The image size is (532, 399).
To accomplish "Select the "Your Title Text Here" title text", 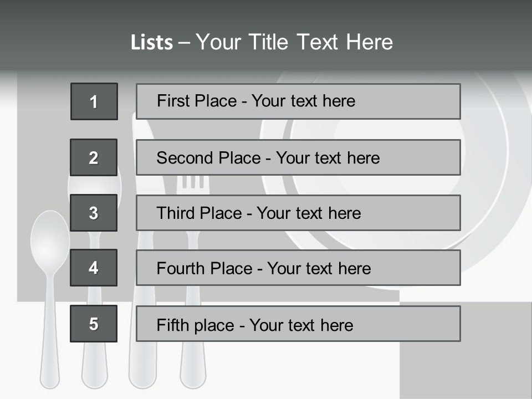I will tap(294, 42).
